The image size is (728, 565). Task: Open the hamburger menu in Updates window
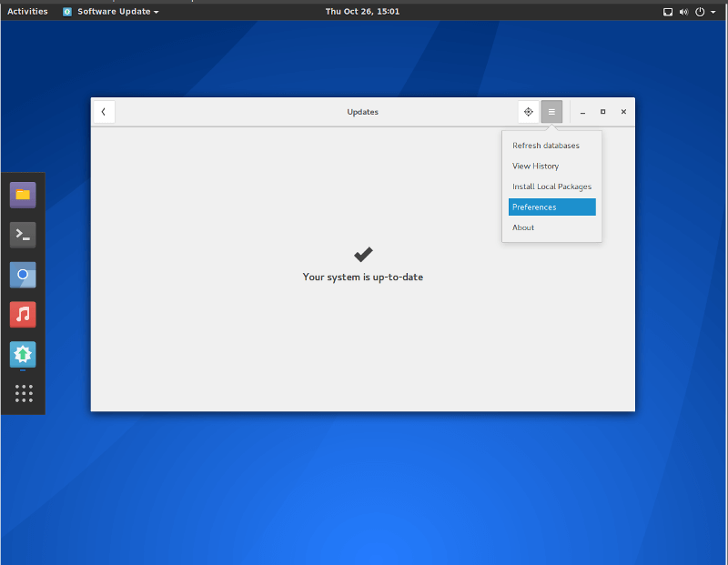(x=551, y=111)
